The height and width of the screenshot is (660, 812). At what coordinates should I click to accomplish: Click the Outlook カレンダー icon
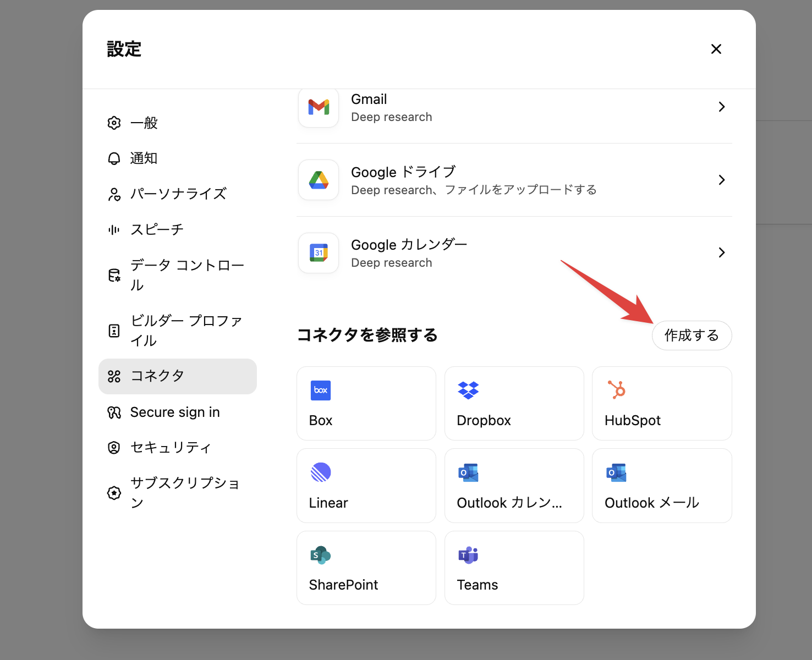click(x=468, y=472)
